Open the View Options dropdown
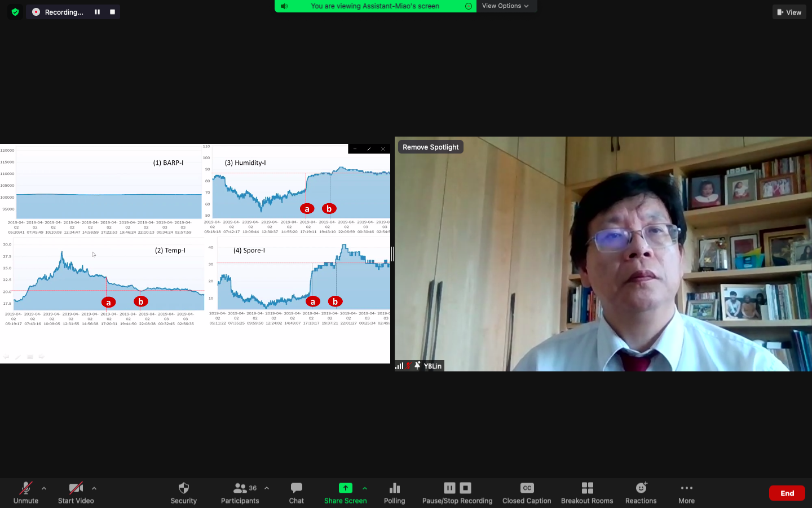 click(505, 6)
